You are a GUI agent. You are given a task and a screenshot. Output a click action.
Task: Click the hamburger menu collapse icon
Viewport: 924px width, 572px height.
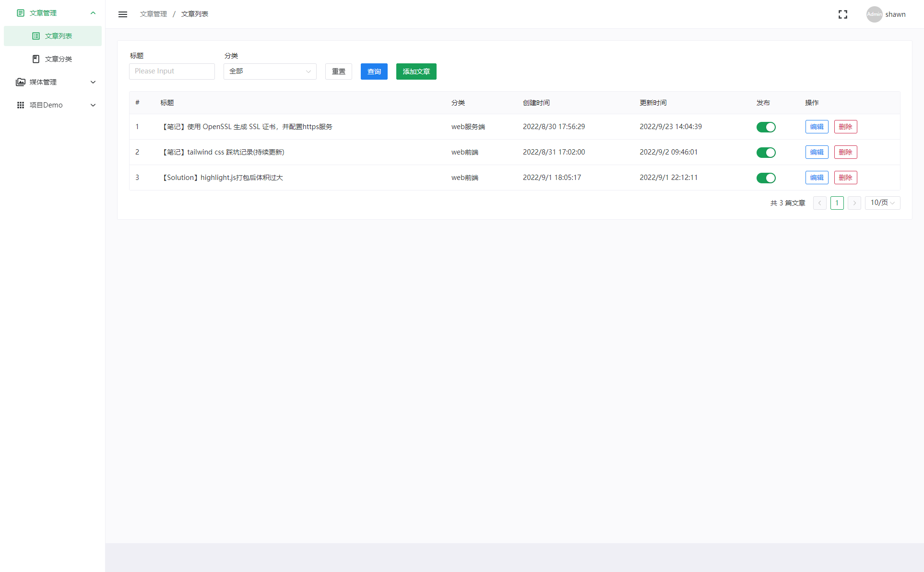[123, 14]
